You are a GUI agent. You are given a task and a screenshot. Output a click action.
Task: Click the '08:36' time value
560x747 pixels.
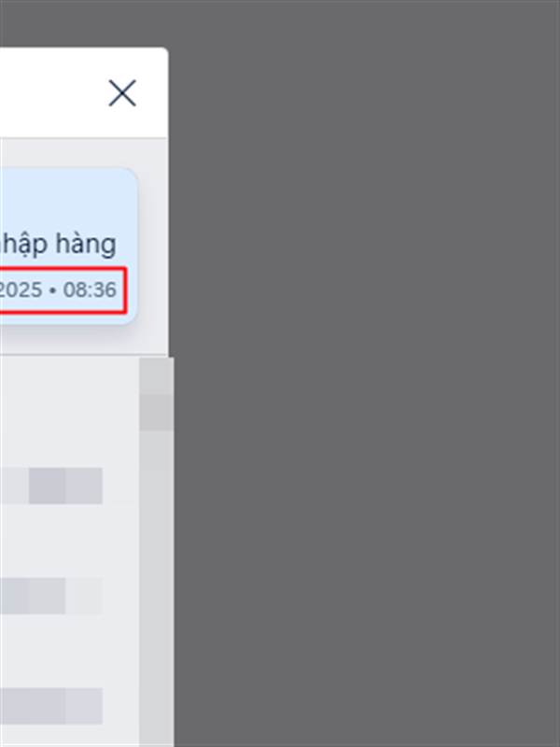pyautogui.click(x=90, y=289)
